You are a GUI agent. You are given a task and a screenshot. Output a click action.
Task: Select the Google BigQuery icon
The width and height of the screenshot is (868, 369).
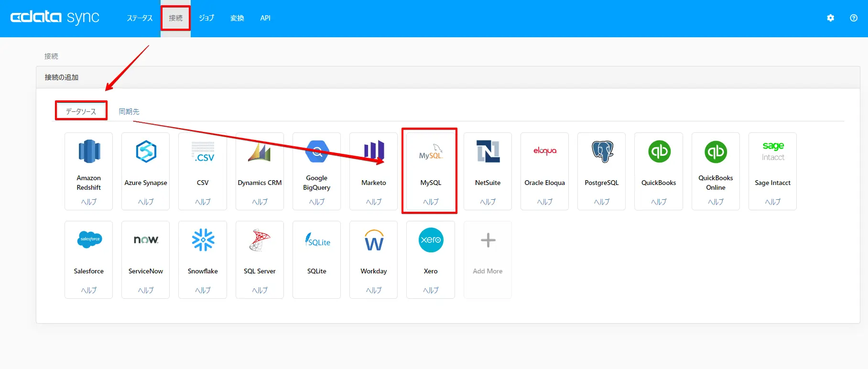pos(317,152)
